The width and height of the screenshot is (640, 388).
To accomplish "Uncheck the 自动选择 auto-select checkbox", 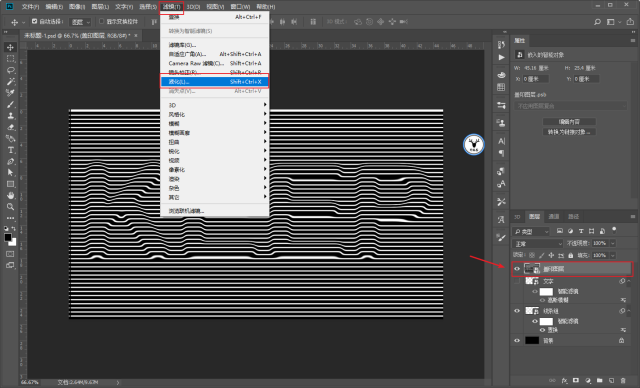I will 34,21.
